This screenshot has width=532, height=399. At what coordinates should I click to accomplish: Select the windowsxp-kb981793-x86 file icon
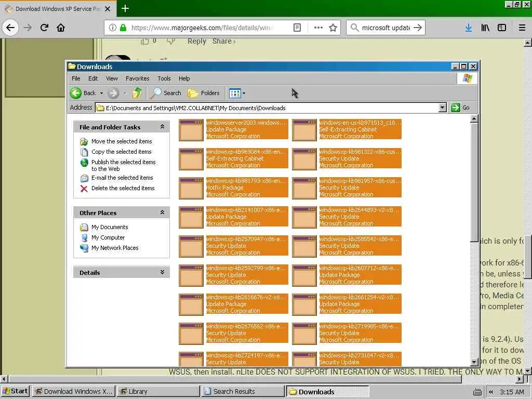tap(191, 188)
